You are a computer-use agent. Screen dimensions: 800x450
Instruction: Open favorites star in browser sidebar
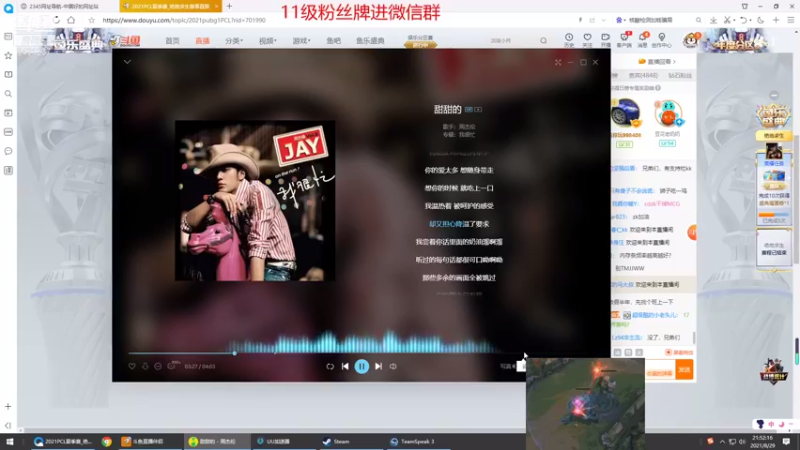tap(8, 56)
